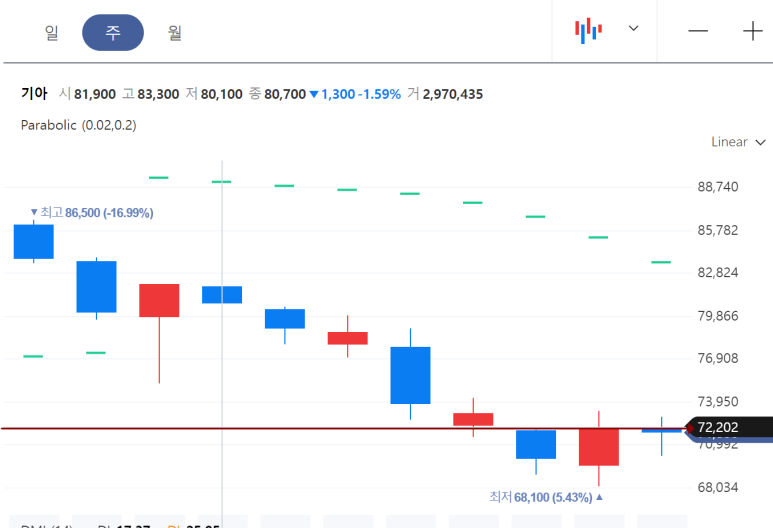Viewport: 773px width, 528px height.
Task: Click the candlestick chart type icon
Action: tap(588, 30)
